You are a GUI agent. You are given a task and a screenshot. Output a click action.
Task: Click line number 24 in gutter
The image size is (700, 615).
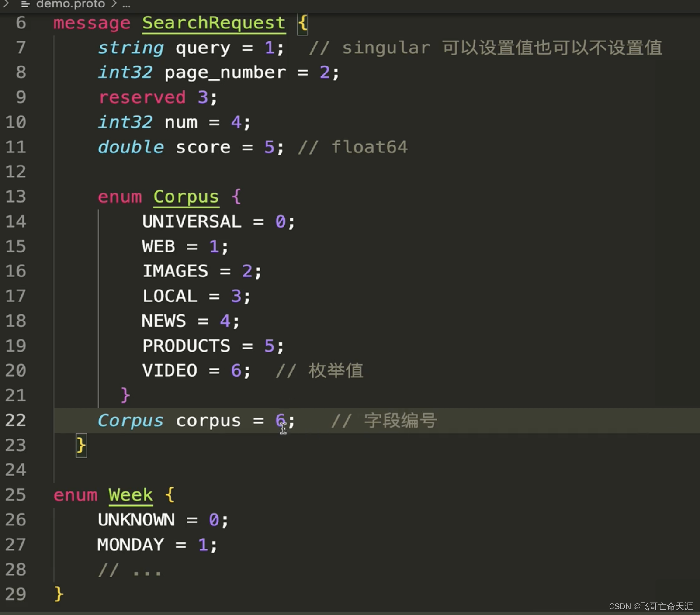16,470
